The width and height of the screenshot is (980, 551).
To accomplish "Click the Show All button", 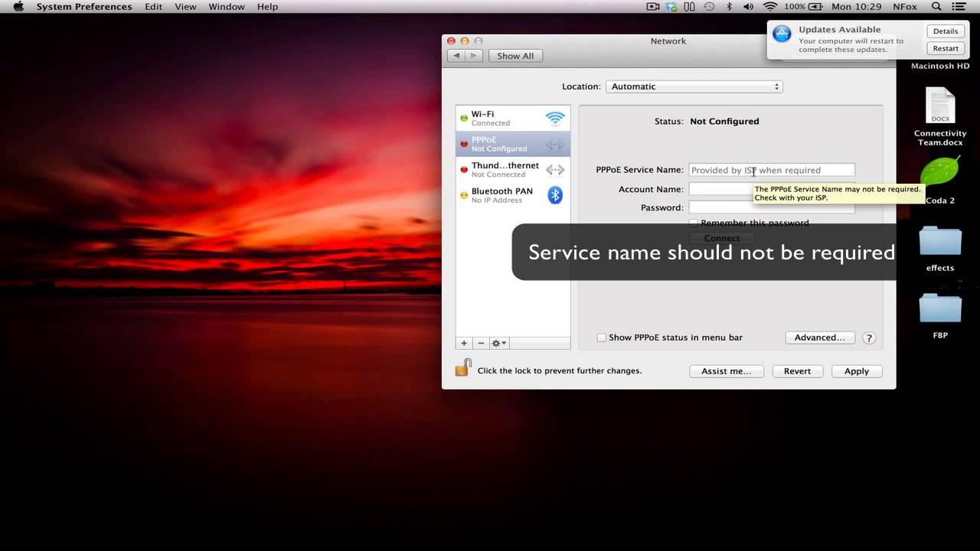I will tap(515, 56).
